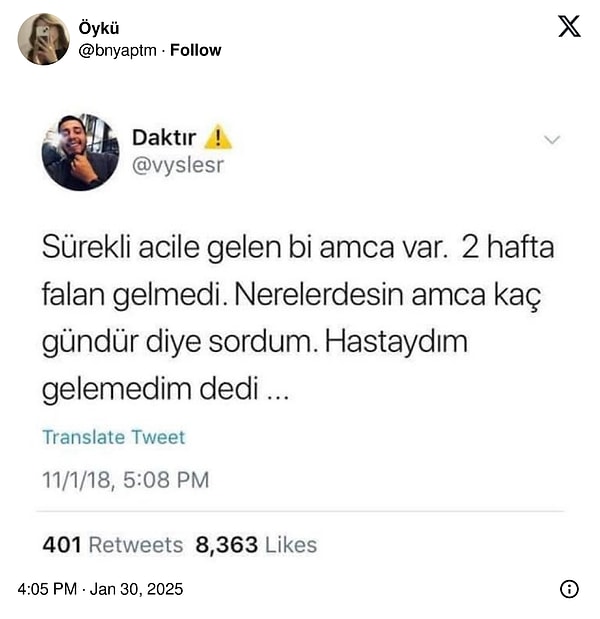Expand the tweet options chevron
This screenshot has width=600, height=619.
(552, 140)
